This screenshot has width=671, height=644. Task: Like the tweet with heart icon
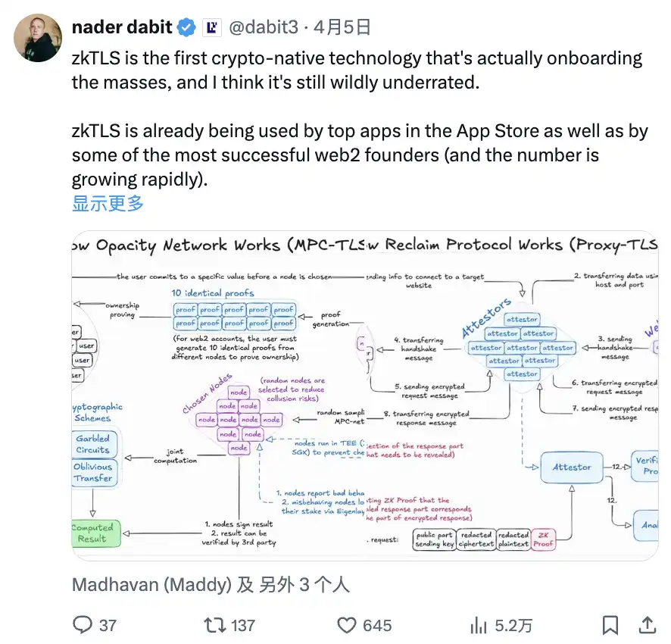(347, 625)
